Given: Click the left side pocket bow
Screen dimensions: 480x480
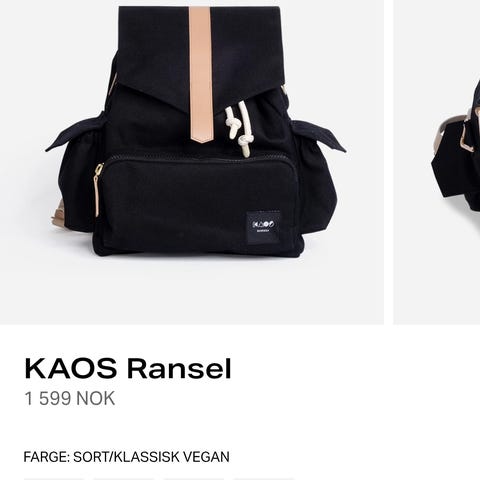Looking at the screenshot, I should 77,132.
